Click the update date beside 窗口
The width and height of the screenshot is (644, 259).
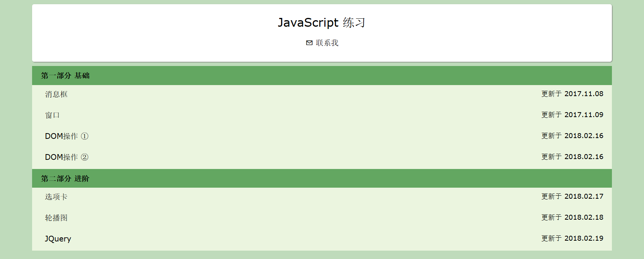click(x=572, y=115)
